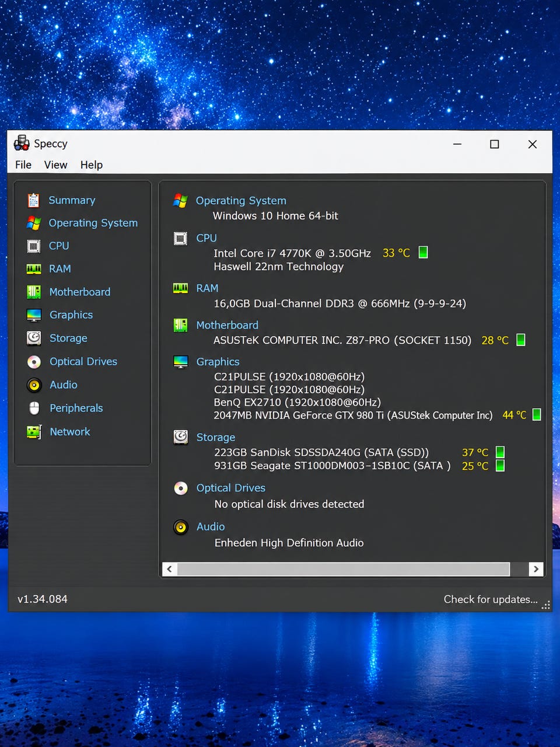
Task: Click Check for updates link
Action: (x=491, y=599)
